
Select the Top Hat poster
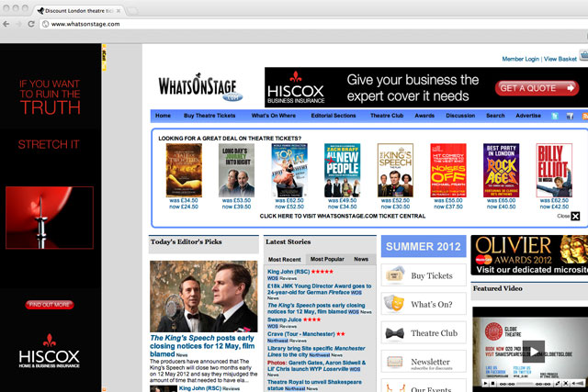[289, 171]
